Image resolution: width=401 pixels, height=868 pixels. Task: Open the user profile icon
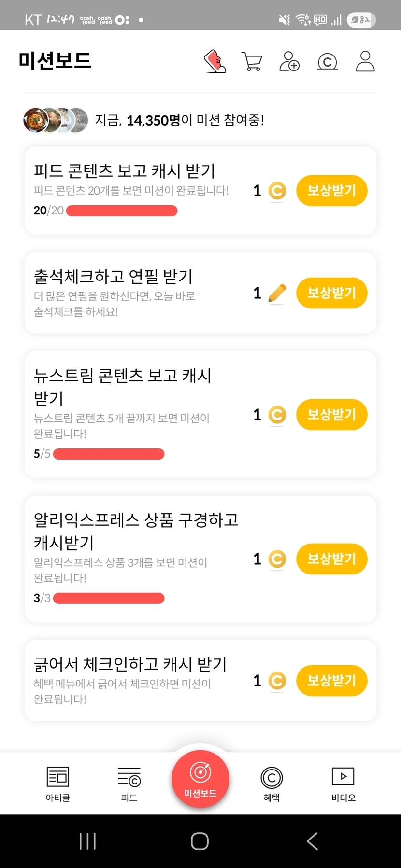[x=365, y=61]
